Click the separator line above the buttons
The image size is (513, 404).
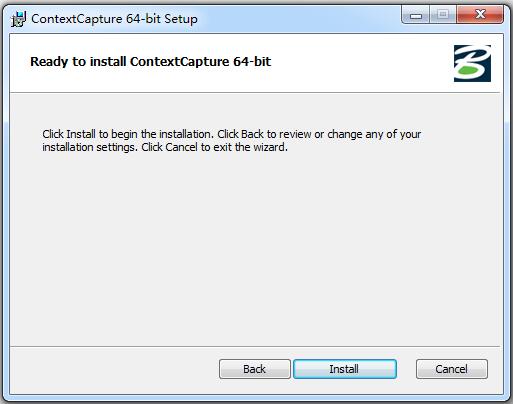tap(255, 346)
